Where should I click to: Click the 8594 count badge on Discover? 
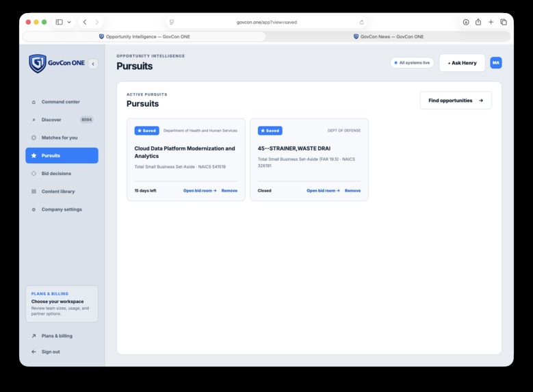(x=87, y=120)
